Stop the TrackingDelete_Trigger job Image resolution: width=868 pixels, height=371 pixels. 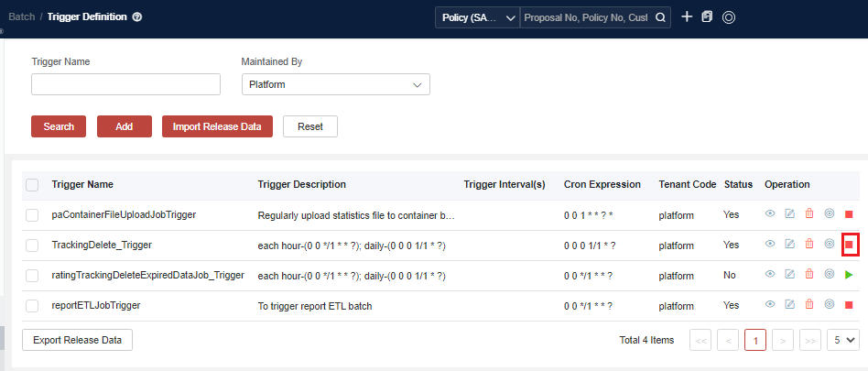click(x=850, y=245)
